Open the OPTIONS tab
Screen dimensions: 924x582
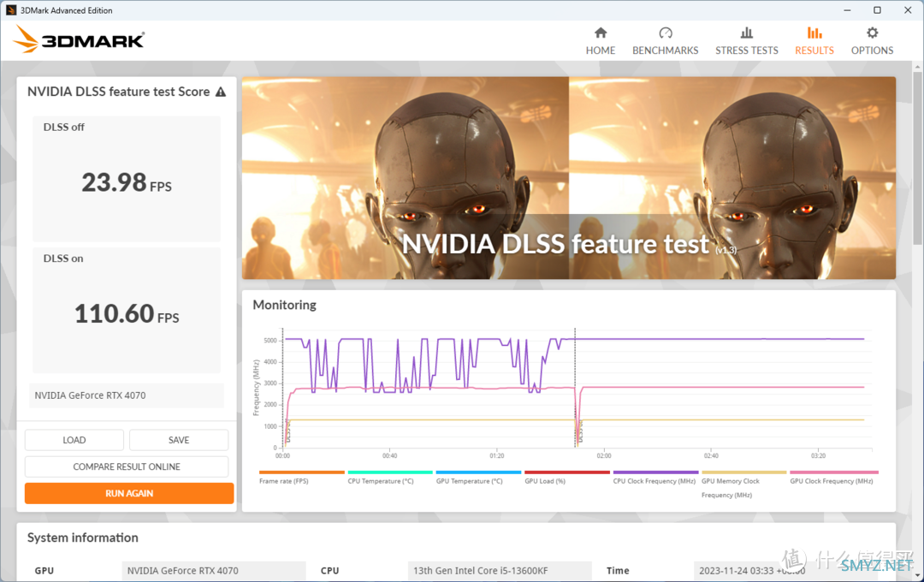(x=872, y=41)
